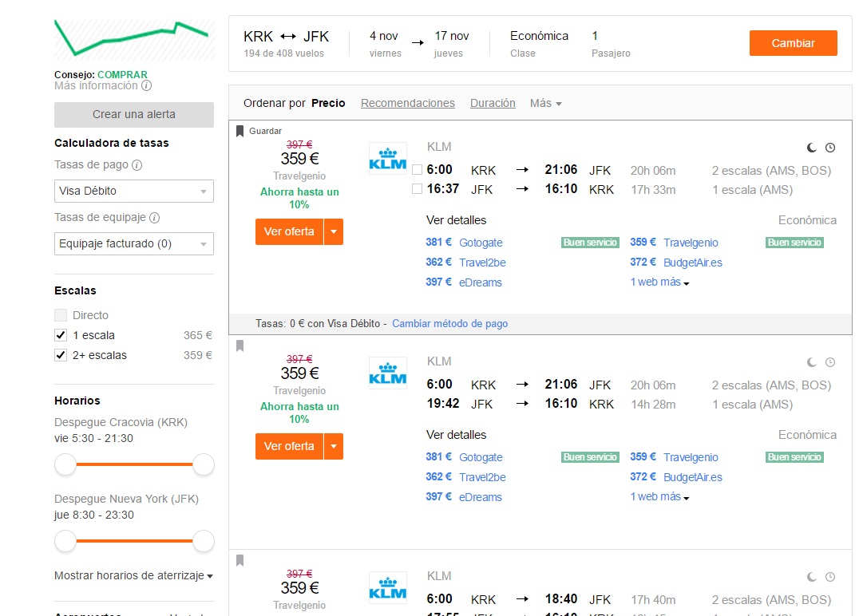Viewport: 863px width, 616px height.
Task: Open the Visa Débito payment dropdown
Action: click(134, 191)
